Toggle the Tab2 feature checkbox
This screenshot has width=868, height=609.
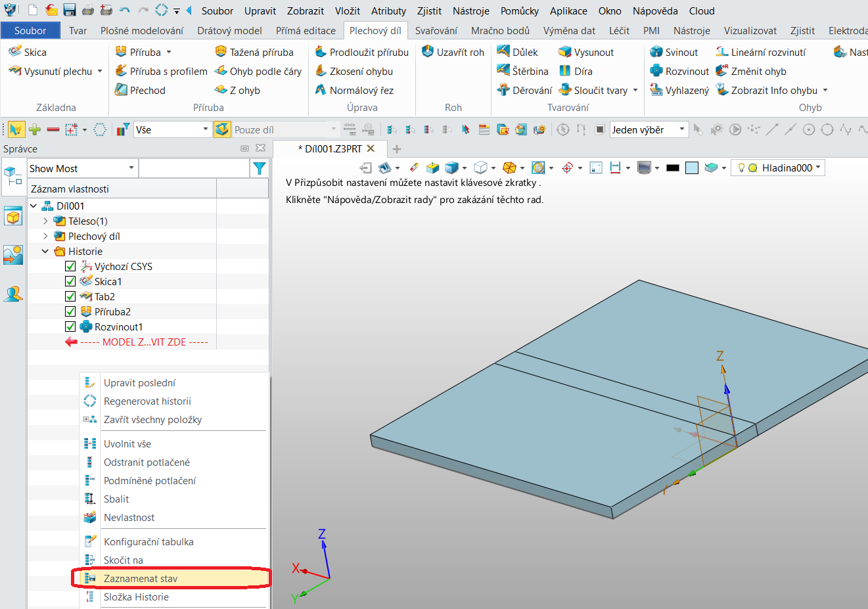coord(70,296)
